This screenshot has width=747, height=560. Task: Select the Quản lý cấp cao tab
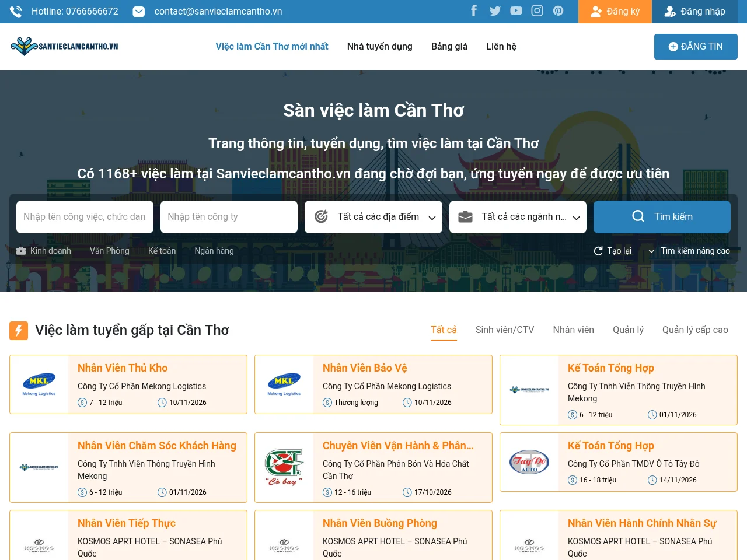click(x=695, y=330)
